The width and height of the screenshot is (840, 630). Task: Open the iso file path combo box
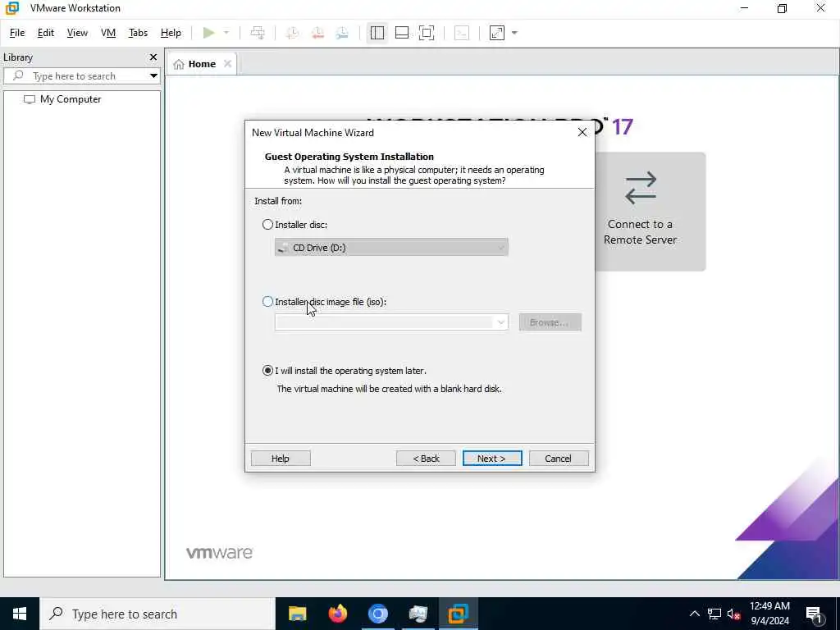[391, 322]
